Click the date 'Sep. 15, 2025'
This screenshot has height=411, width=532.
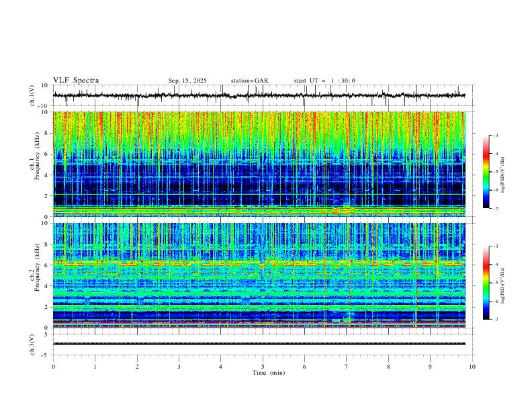coord(187,81)
